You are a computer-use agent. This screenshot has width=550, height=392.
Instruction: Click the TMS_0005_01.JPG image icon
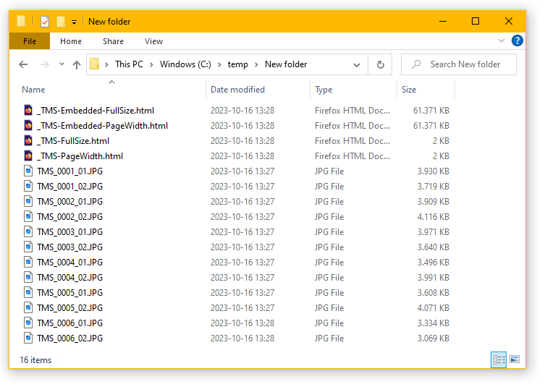[28, 293]
